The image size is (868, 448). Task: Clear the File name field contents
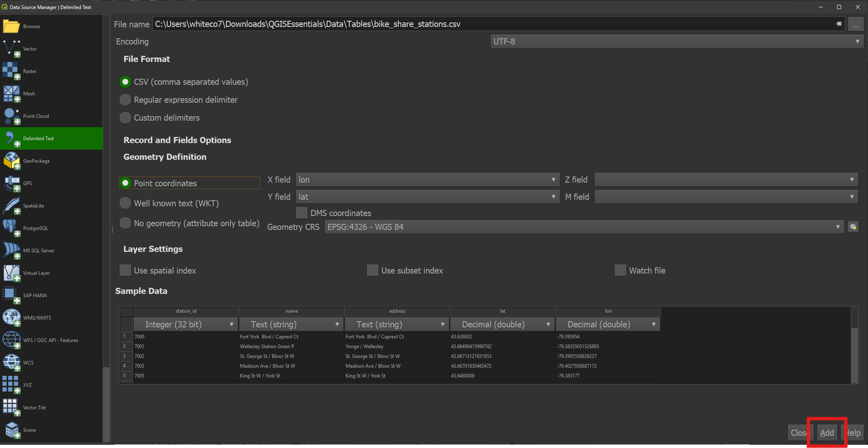point(839,24)
